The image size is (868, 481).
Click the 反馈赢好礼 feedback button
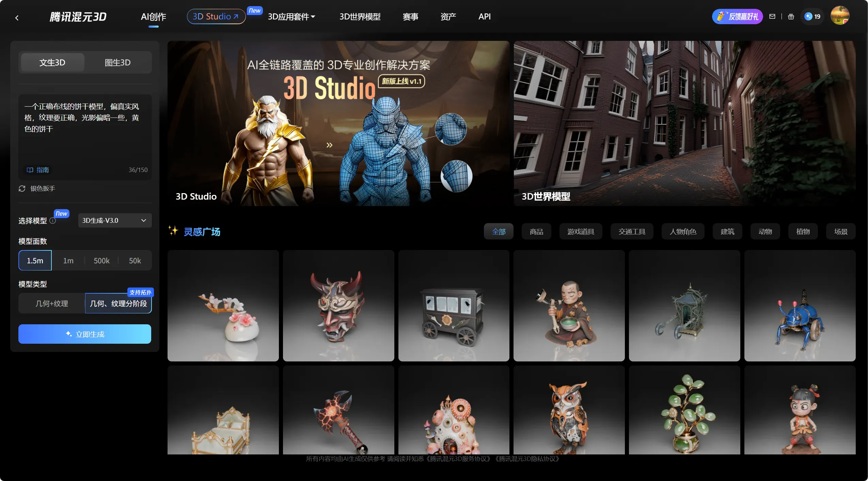(x=737, y=16)
